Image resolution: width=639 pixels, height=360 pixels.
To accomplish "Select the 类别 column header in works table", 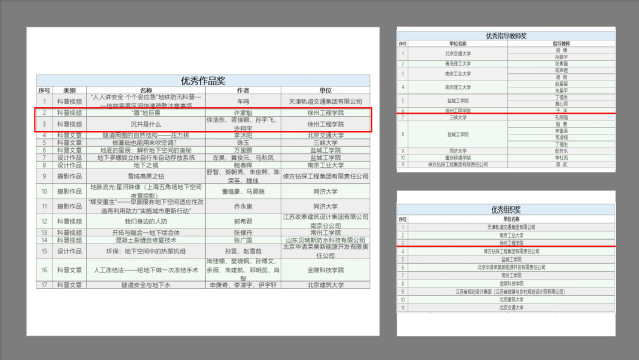I will pos(69,90).
